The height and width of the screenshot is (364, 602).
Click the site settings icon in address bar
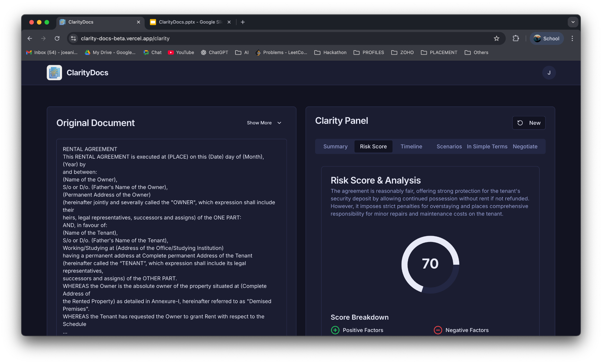73,38
